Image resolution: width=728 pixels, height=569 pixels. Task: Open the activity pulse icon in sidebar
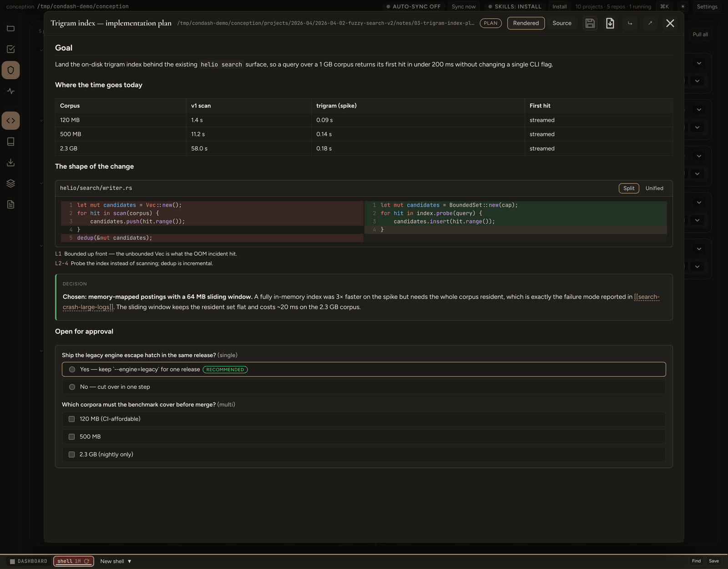(11, 91)
